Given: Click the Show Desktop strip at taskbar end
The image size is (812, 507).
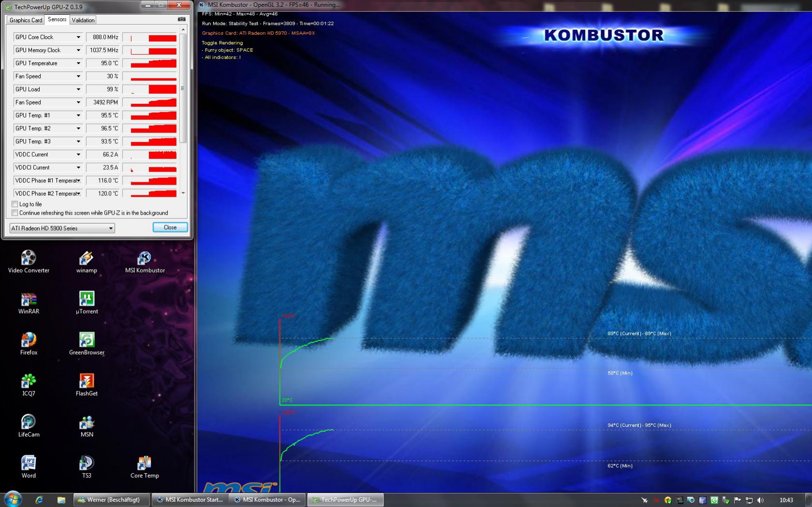Looking at the screenshot, I should pyautogui.click(x=808, y=500).
